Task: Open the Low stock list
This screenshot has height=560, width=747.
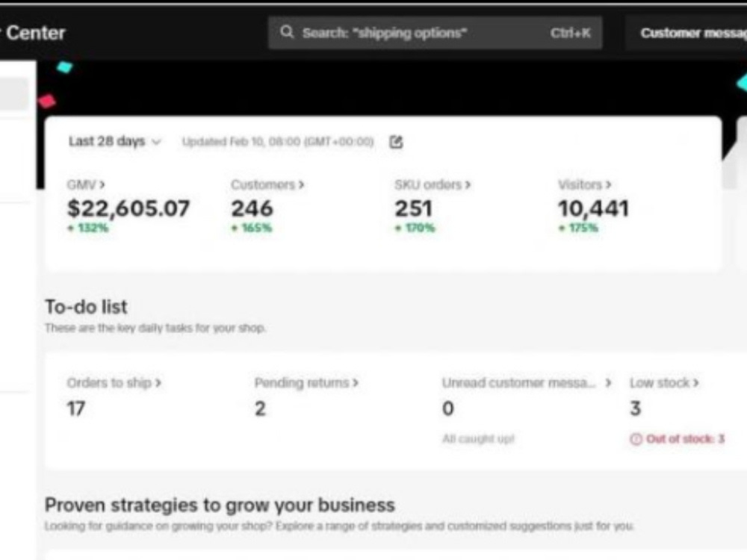Action: point(664,383)
